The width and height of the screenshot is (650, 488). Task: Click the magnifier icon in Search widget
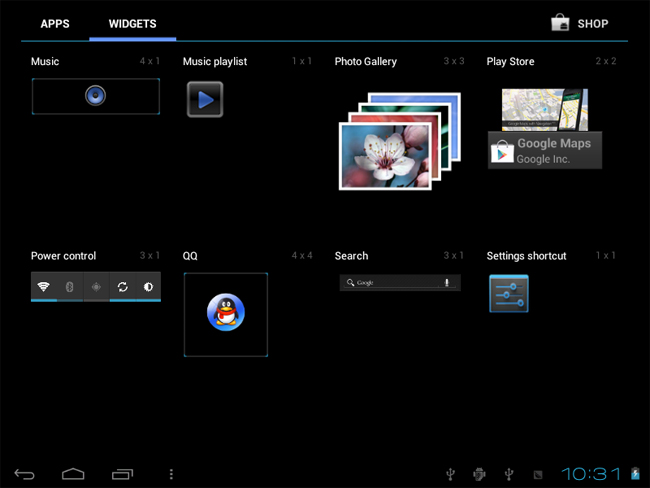[x=350, y=282]
